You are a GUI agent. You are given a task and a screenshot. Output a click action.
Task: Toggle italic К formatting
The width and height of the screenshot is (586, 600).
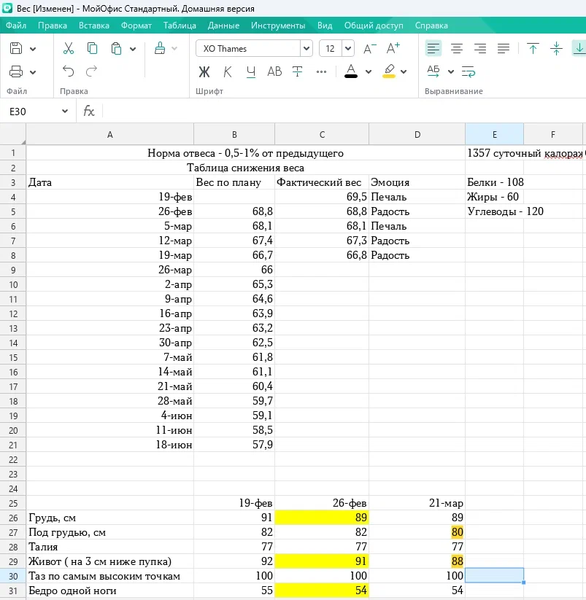tap(227, 72)
